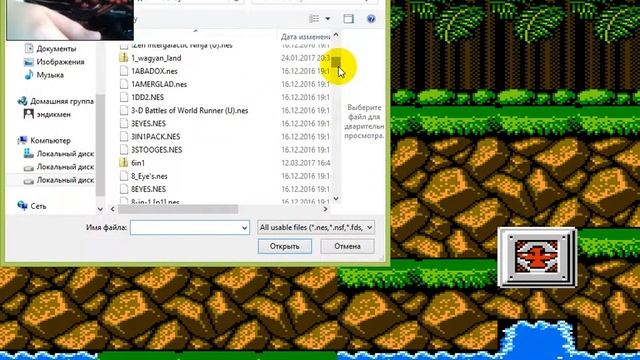This screenshot has width=640, height=360.
Task: Click file list scroll up arrow
Action: pyautogui.click(x=336, y=35)
